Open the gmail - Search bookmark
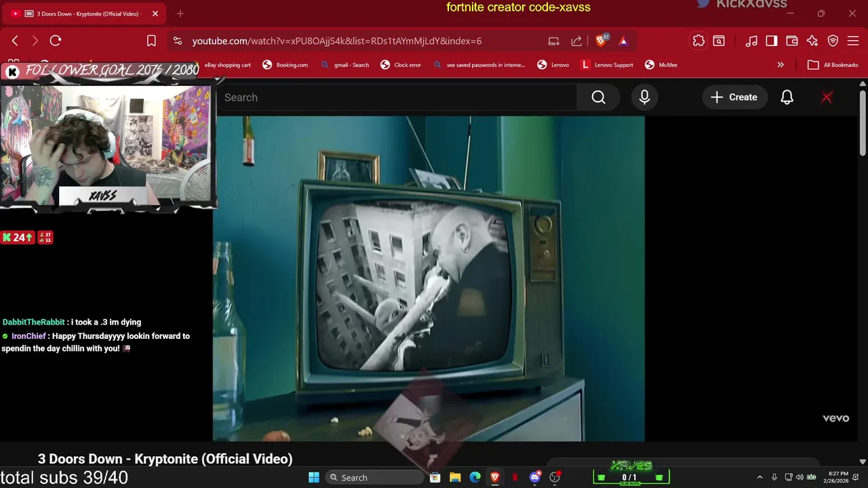Viewport: 868px width, 488px height. 345,65
